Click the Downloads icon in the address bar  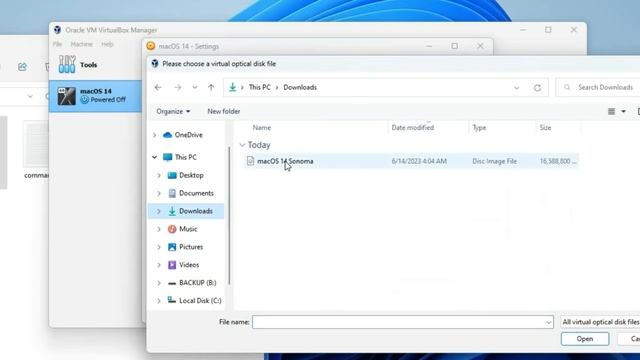pyautogui.click(x=232, y=87)
